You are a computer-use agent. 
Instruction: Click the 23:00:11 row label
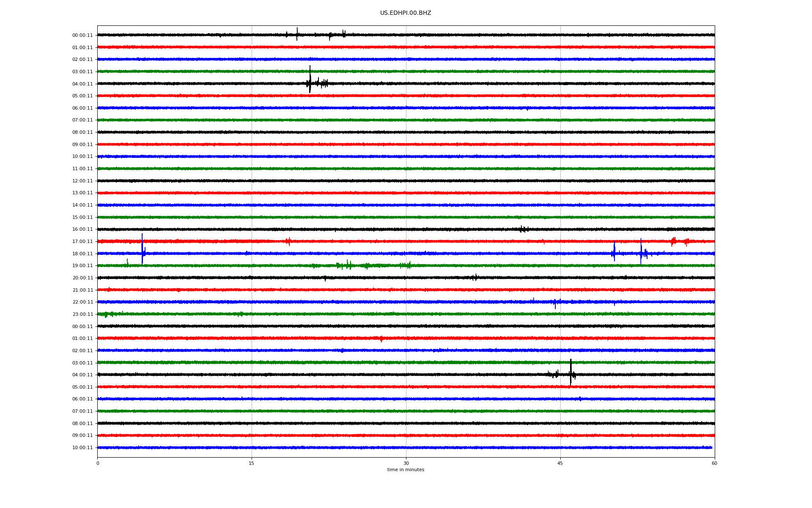[82, 315]
